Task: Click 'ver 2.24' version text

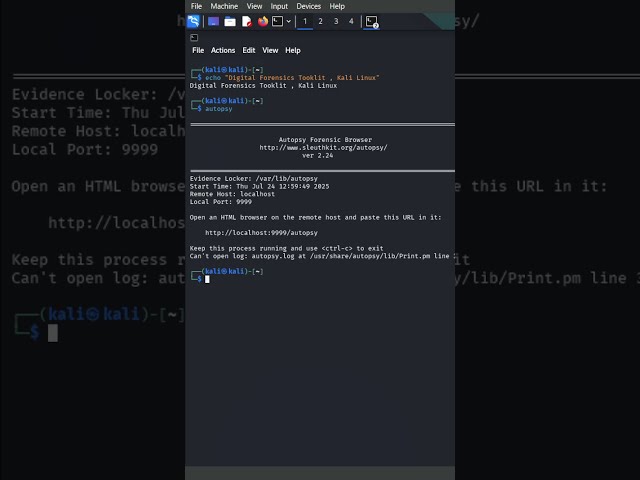Action: pyautogui.click(x=318, y=155)
